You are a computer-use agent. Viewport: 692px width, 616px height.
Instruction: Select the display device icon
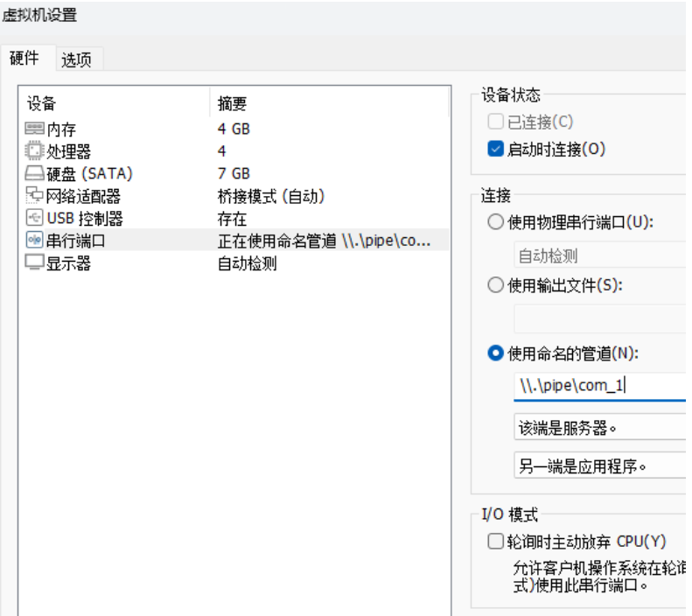coord(34,262)
